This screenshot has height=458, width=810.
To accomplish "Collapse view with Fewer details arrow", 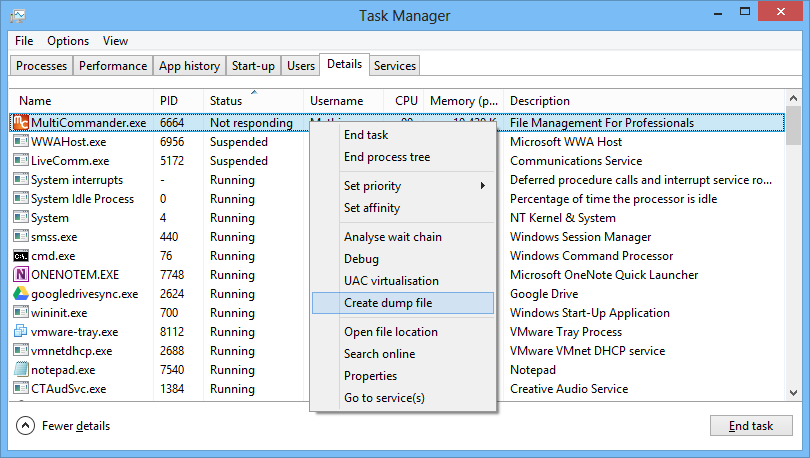I will [x=25, y=425].
